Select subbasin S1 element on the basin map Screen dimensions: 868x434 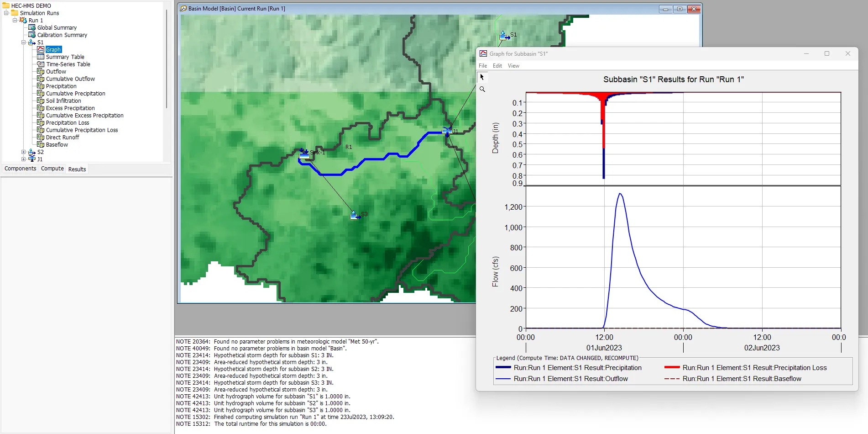504,35
